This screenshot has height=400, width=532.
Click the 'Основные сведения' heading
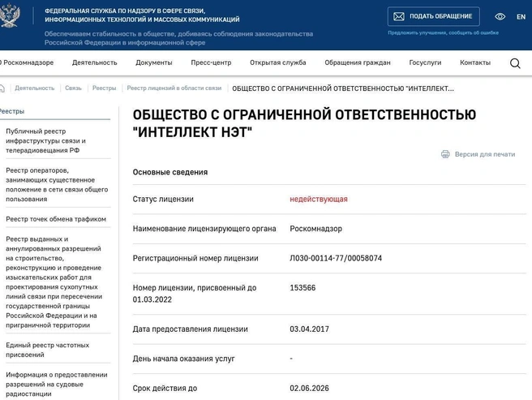pos(170,172)
